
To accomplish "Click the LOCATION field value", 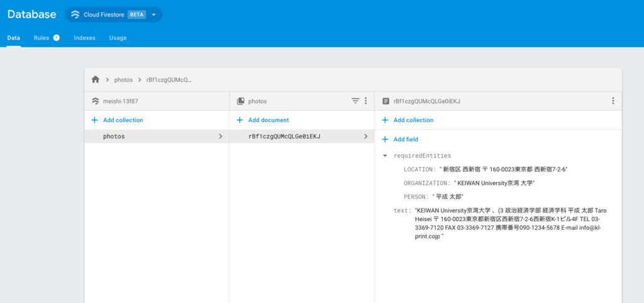I will [504, 169].
